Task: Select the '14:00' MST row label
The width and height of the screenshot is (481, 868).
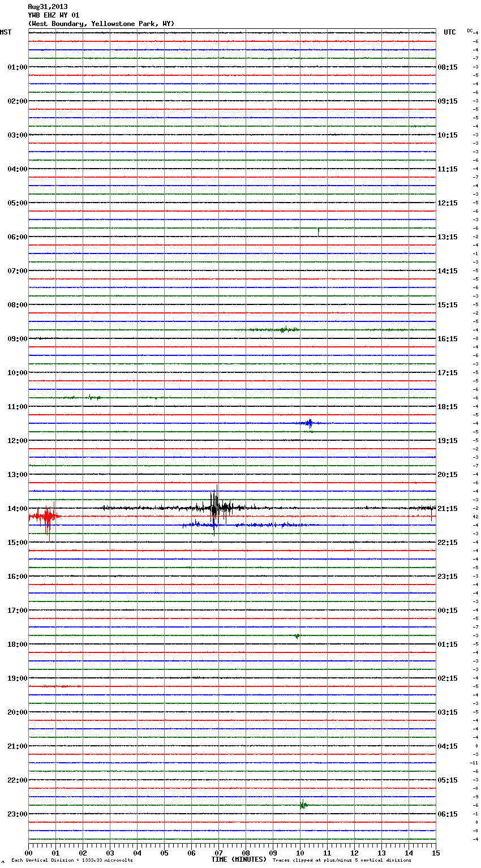Action: (18, 509)
